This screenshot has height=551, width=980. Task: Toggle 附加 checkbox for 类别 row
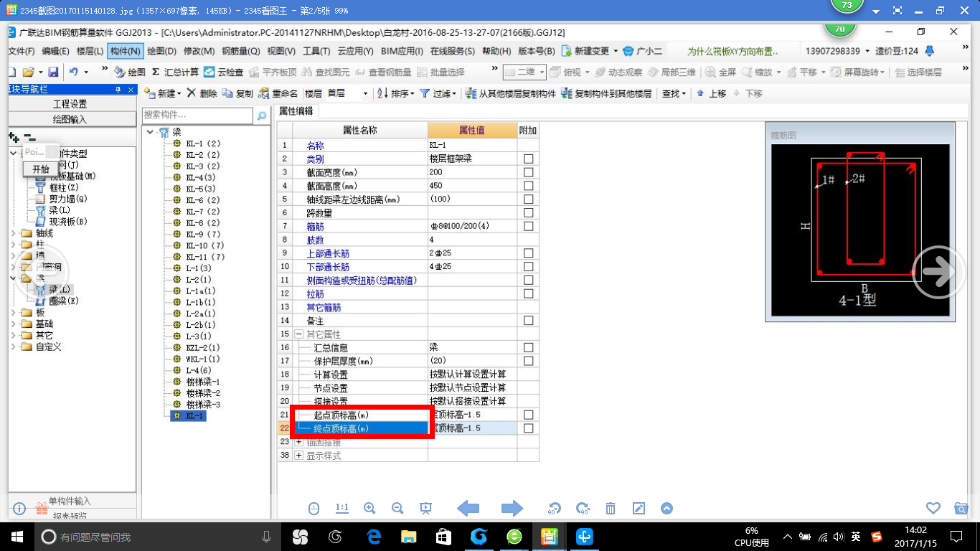coord(529,159)
